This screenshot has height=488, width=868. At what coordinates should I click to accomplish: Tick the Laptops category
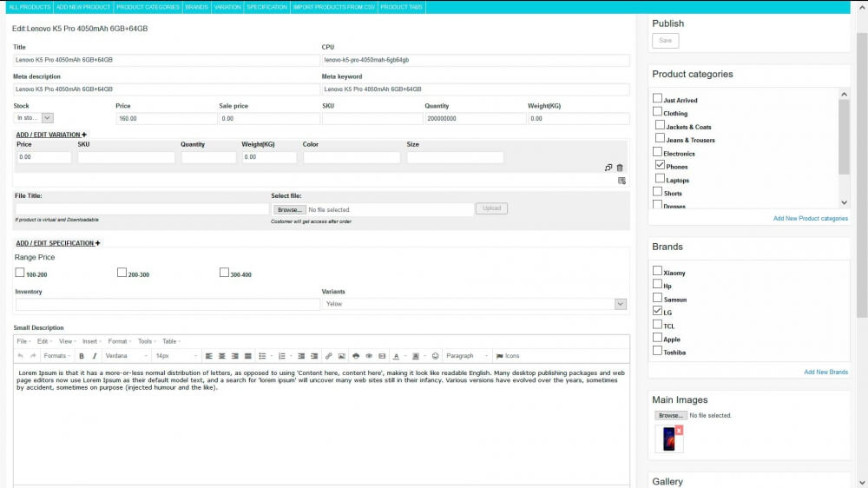(x=660, y=178)
